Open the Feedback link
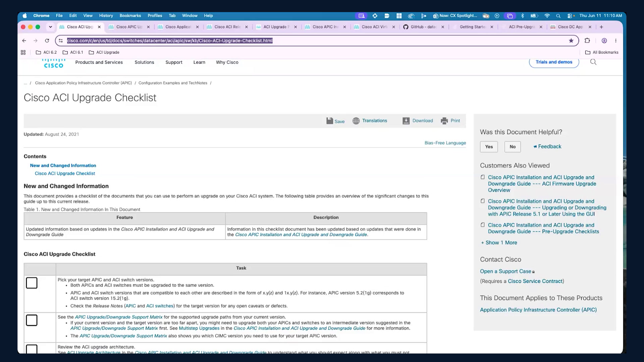Image resolution: width=644 pixels, height=362 pixels. tap(547, 146)
